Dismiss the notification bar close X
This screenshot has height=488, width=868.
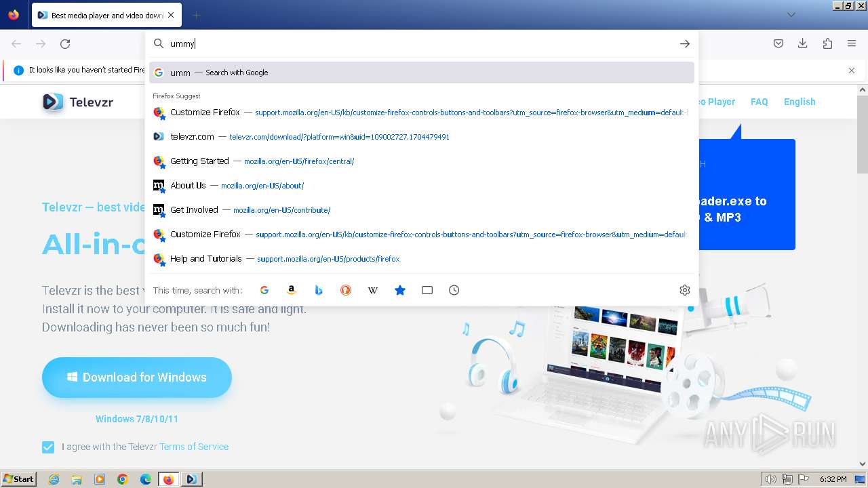coord(852,70)
